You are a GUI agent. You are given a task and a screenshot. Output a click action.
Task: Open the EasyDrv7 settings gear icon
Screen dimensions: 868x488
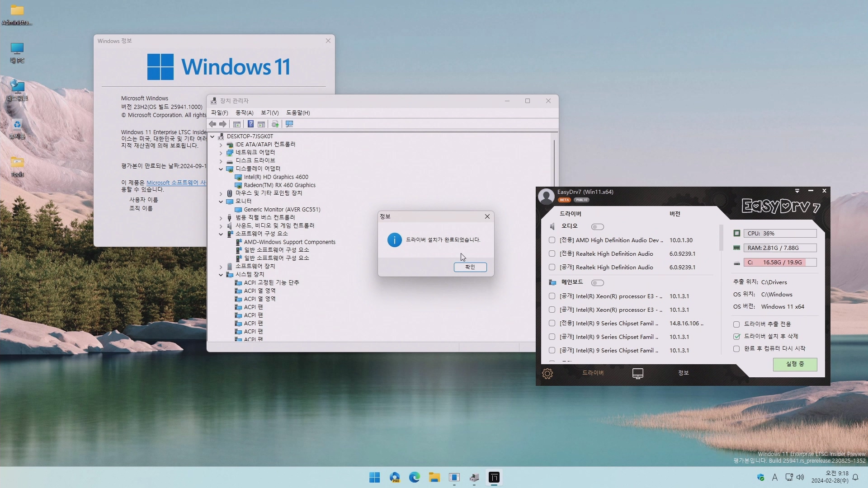(547, 374)
